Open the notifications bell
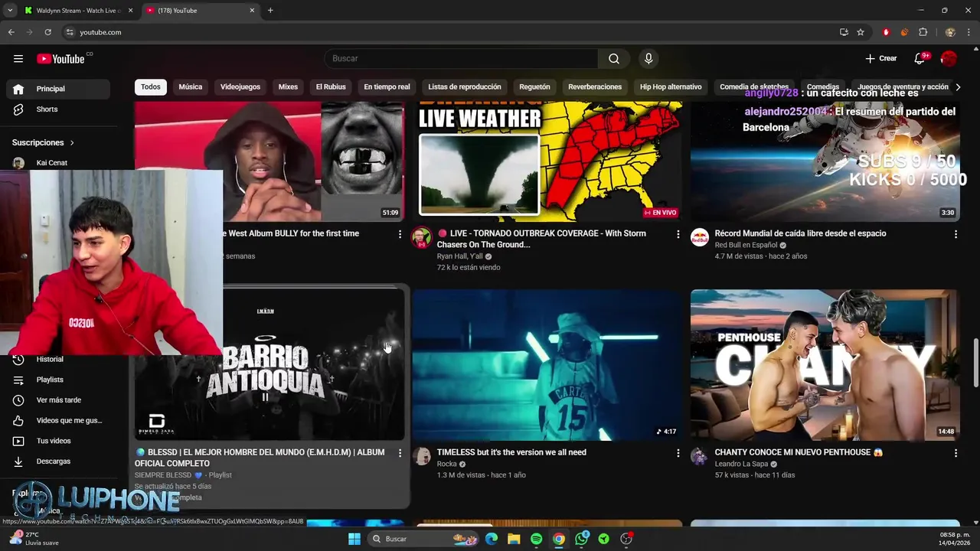 (920, 59)
